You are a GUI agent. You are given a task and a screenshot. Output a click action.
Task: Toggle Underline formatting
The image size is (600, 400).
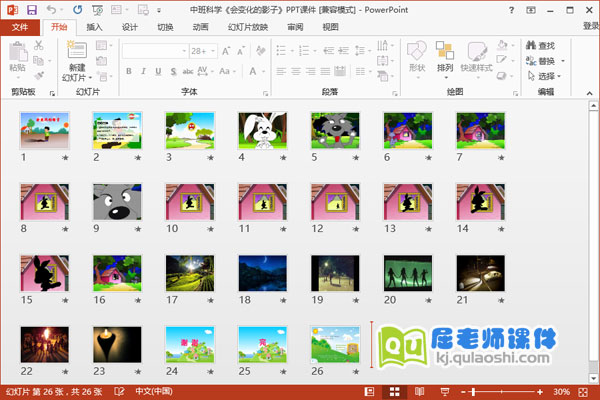click(158, 70)
